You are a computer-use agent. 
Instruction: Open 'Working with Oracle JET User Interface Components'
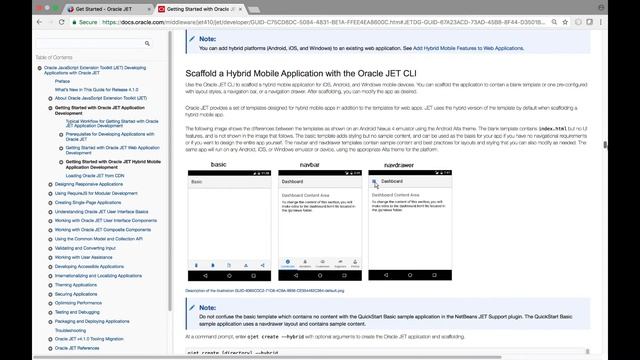tap(106, 220)
